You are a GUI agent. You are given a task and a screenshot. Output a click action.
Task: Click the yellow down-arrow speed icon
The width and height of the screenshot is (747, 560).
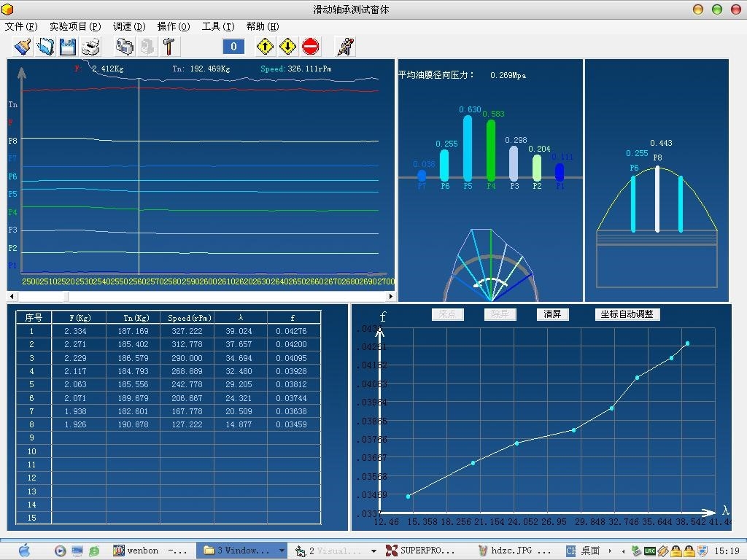point(288,47)
